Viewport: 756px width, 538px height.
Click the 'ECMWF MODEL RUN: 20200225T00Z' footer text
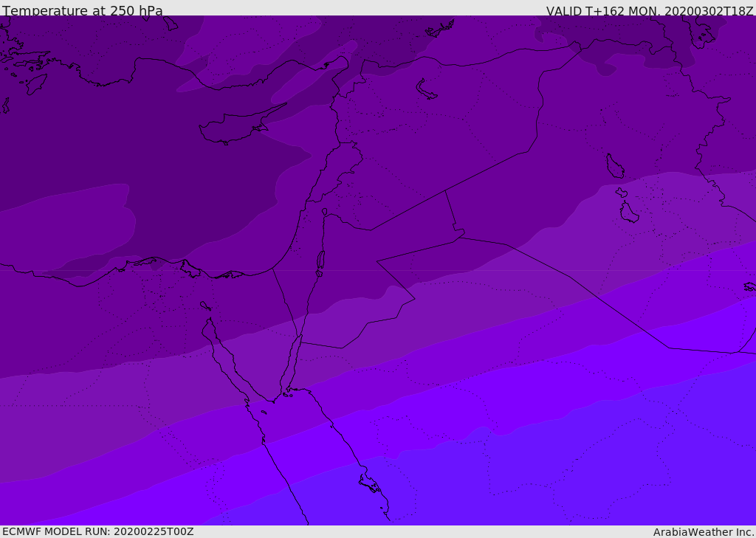coord(98,531)
